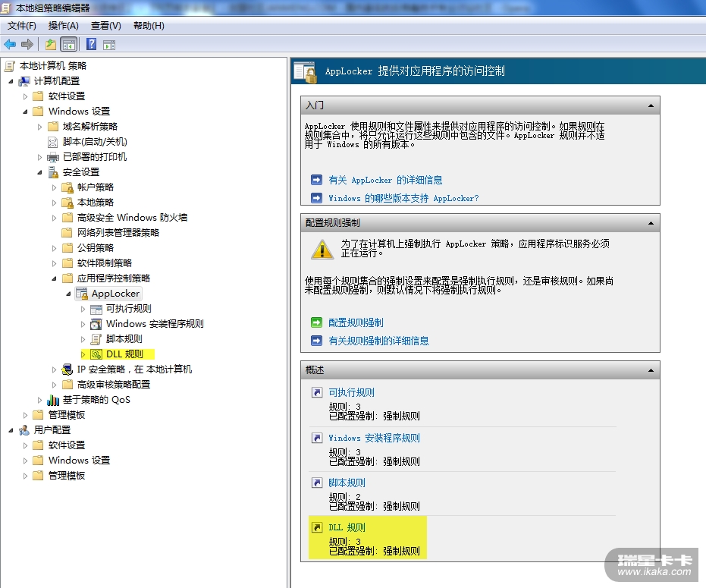Click the 本地计算机 策略 root icon
The image size is (706, 588).
click(x=9, y=66)
